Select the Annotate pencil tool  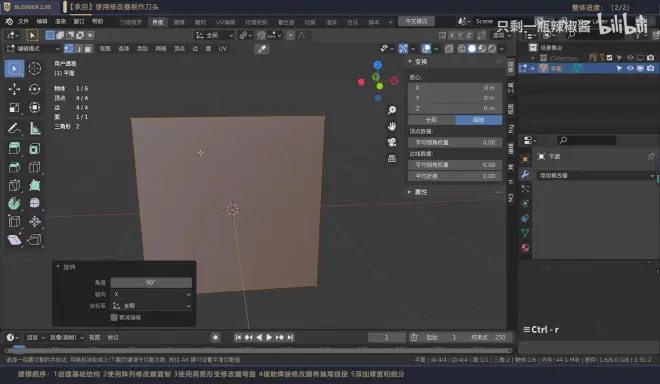pos(14,128)
